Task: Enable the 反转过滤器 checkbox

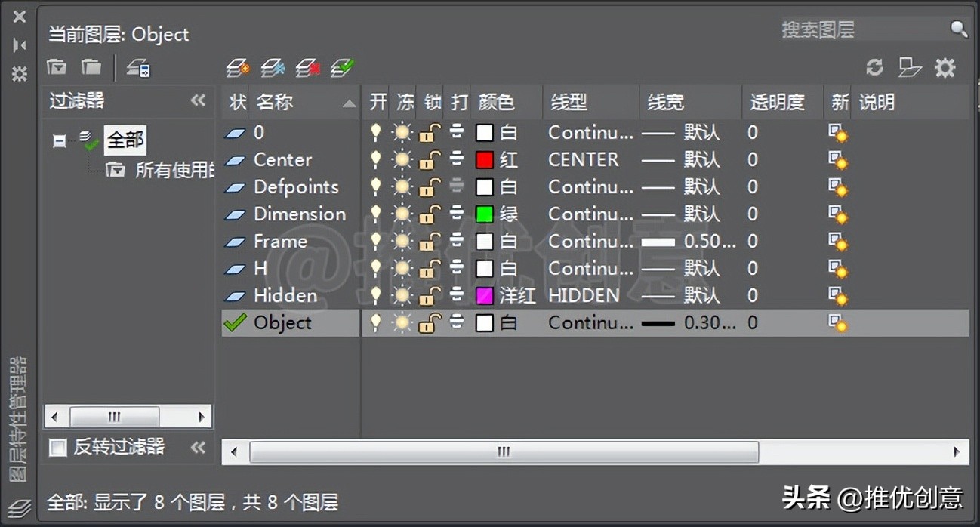Action: [x=57, y=447]
